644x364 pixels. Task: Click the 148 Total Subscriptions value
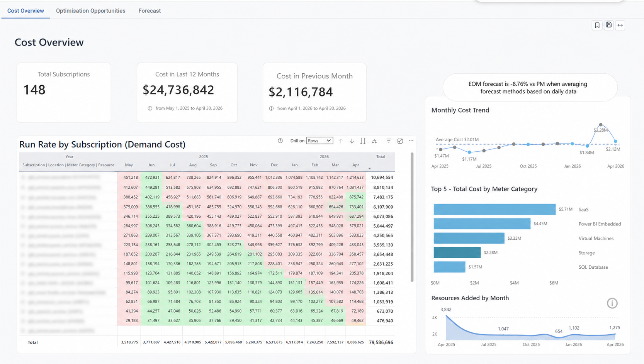point(34,90)
